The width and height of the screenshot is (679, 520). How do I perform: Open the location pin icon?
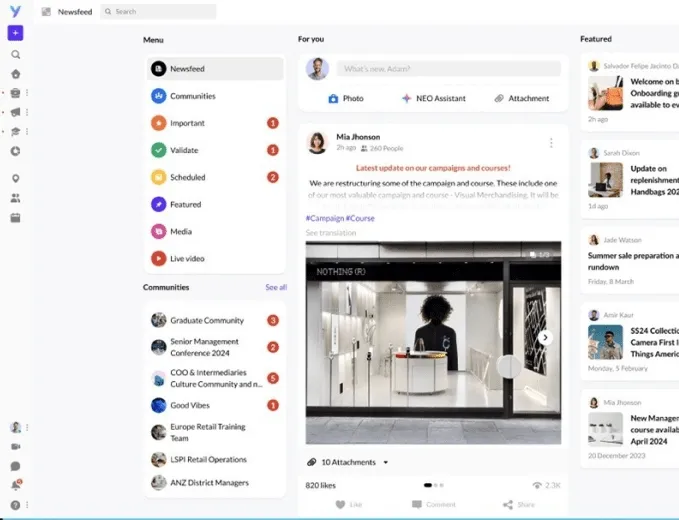coord(16,178)
